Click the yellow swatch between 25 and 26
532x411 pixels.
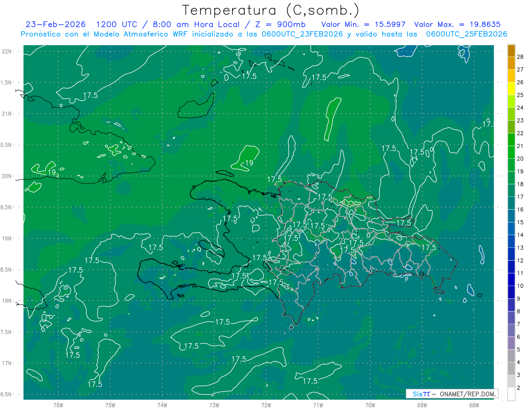point(511,89)
